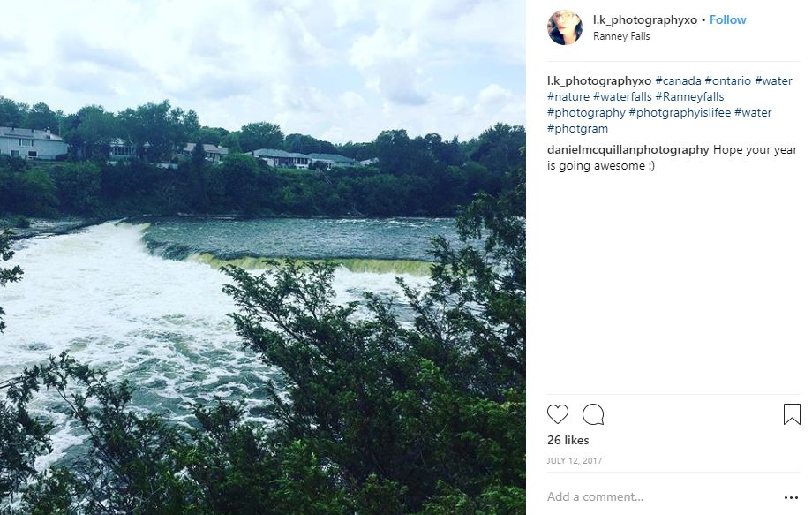Like the post with the heart icon
812x515 pixels.
coord(558,414)
